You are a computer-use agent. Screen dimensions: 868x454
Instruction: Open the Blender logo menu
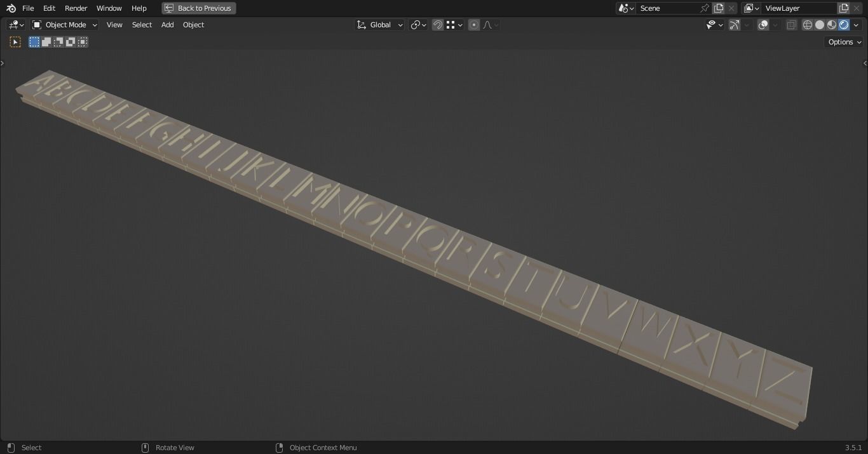(11, 8)
